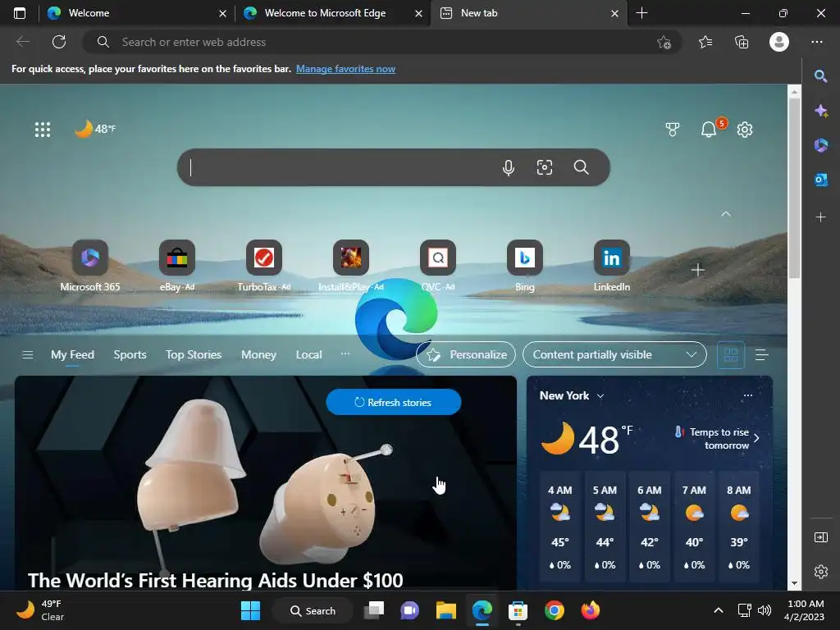Viewport: 840px width, 630px height.
Task: Expand Temps to rise tomorrow arrow
Action: [756, 438]
